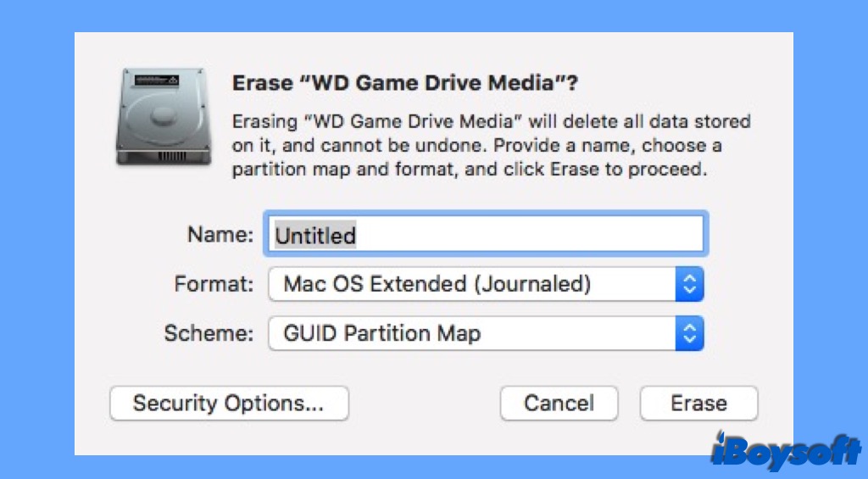This screenshot has height=479, width=868.
Task: Click the blue arrows on Scheme dropdown
Action: tap(690, 333)
